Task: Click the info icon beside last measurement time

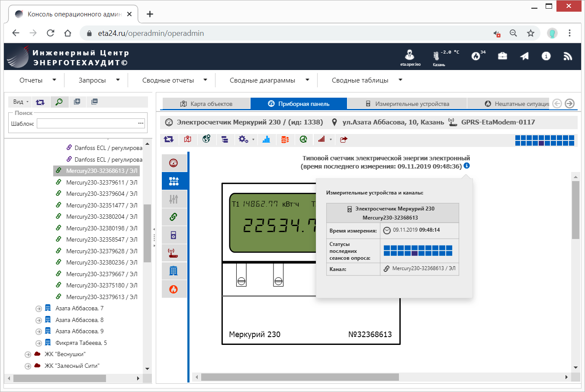Action: (x=466, y=166)
